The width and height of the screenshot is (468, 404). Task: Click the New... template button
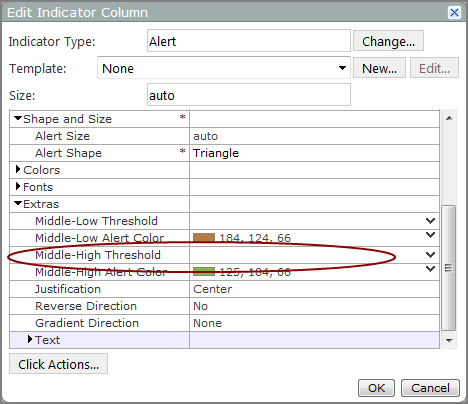pyautogui.click(x=379, y=68)
